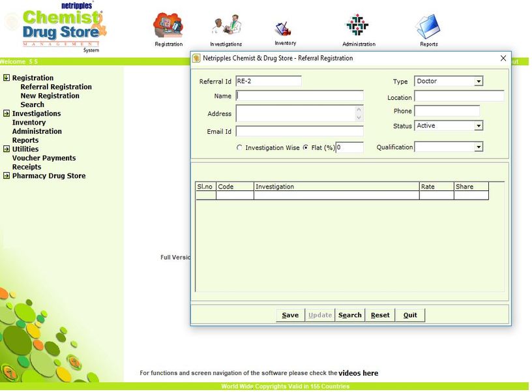Open Voucher Payments in the sidebar
The height and width of the screenshot is (392, 532).
pyautogui.click(x=44, y=158)
